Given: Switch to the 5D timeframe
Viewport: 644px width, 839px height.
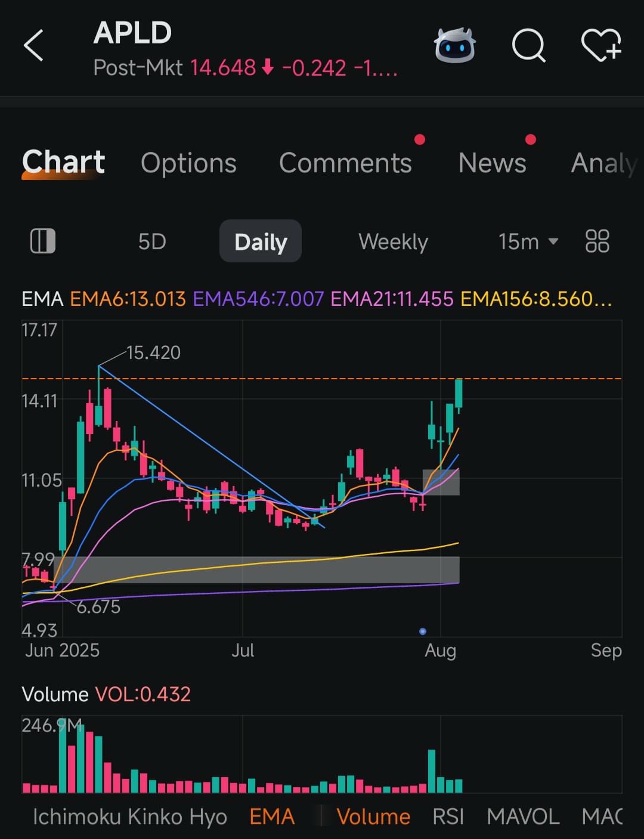Looking at the screenshot, I should tap(152, 242).
